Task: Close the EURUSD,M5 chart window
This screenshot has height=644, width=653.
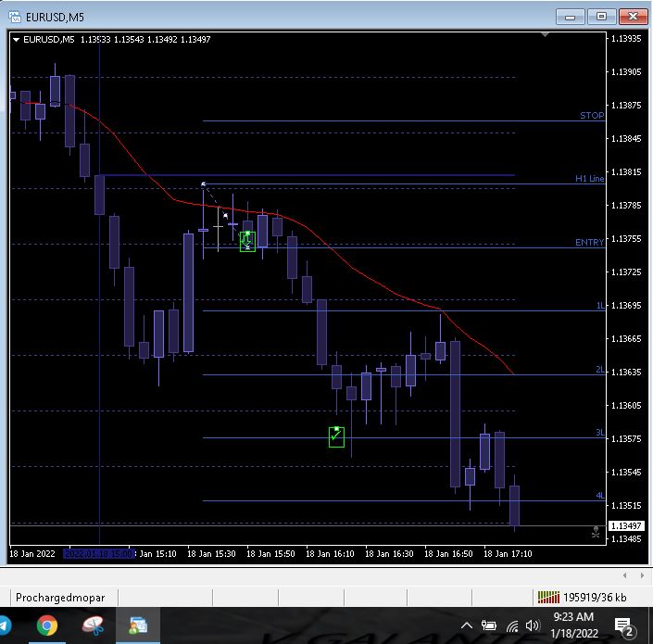Action: (x=633, y=17)
